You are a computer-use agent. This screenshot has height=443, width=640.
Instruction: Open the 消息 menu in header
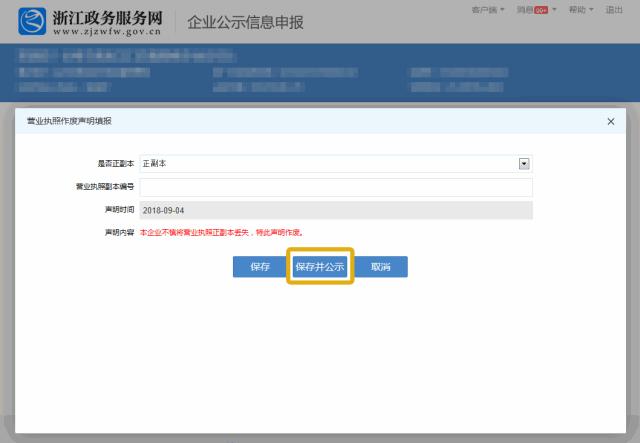(536, 10)
